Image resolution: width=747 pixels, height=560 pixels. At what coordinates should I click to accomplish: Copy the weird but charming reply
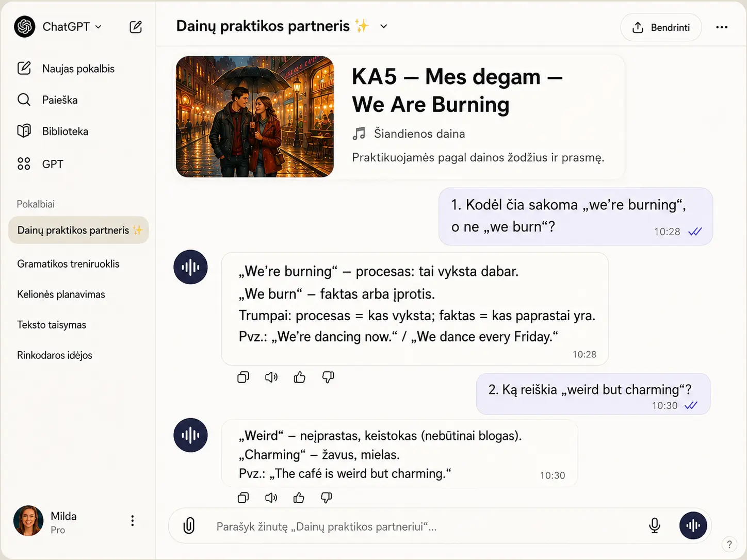[243, 498]
